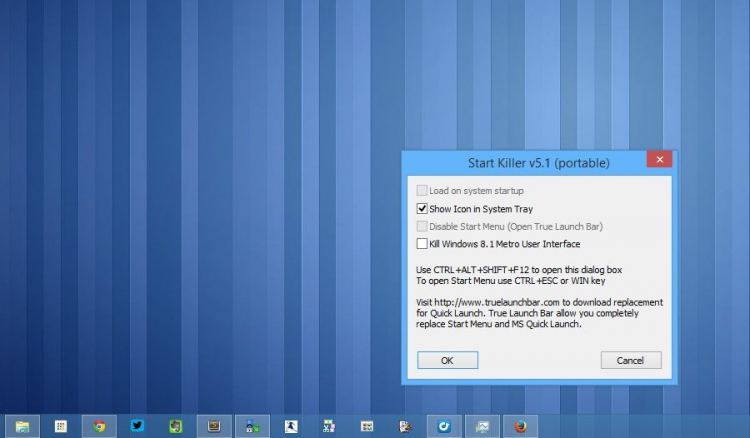The image size is (750, 438).
Task: Check Disable Start Menu option
Action: (422, 226)
